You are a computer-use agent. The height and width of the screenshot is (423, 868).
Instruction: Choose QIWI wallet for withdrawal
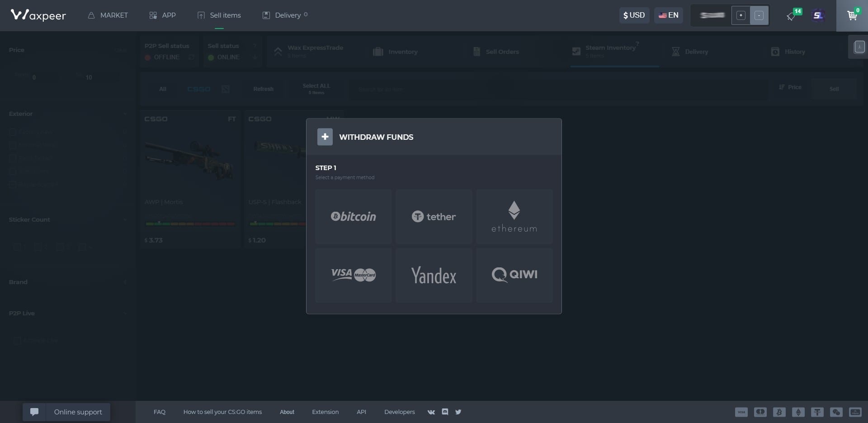tap(514, 275)
